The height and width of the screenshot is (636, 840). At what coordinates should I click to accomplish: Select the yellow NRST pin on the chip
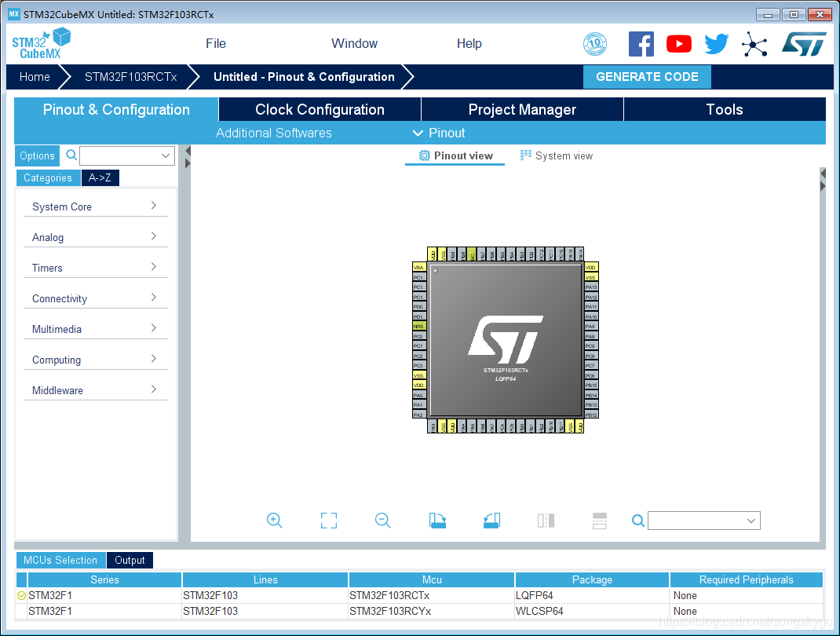(x=418, y=325)
